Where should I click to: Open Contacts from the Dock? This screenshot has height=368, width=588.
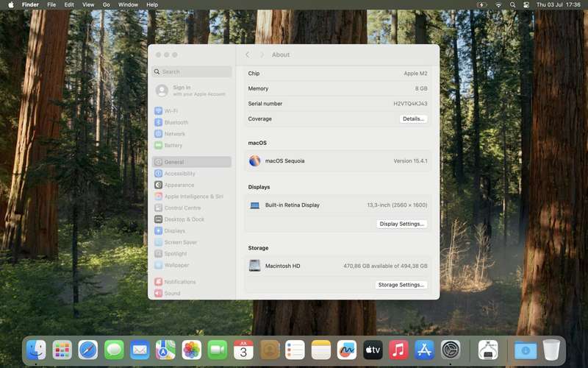(269, 350)
